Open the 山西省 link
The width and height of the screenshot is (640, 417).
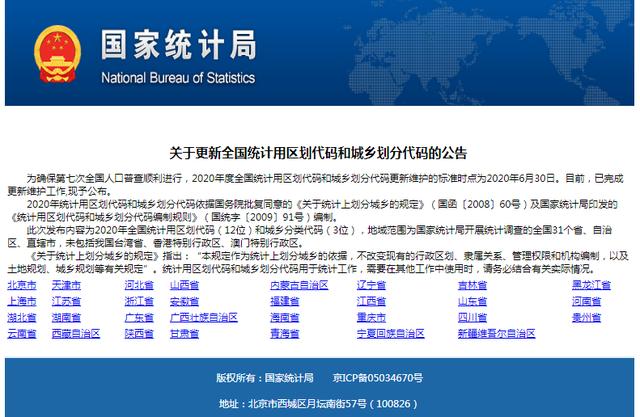(x=184, y=285)
